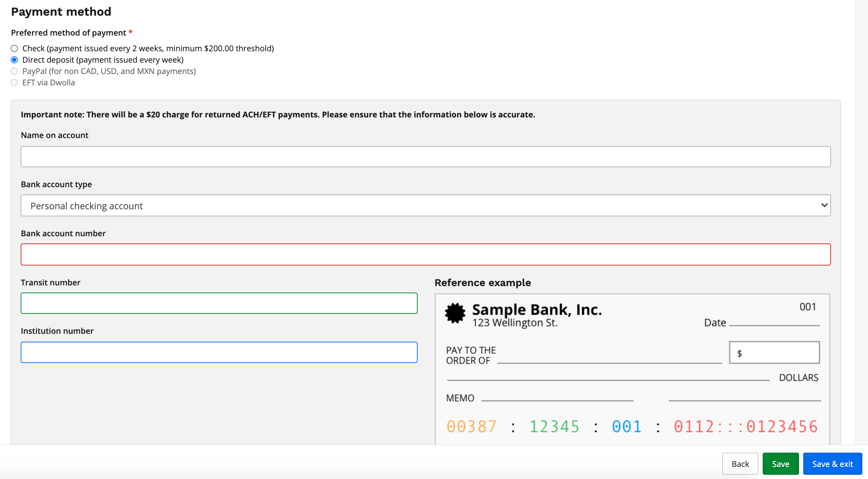The height and width of the screenshot is (479, 868).
Task: Click the green Transit number field
Action: (x=219, y=303)
